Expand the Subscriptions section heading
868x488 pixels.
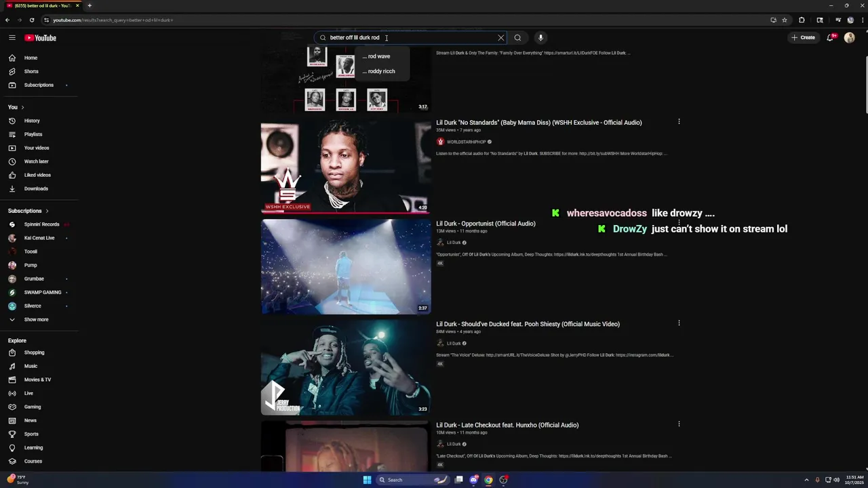coord(28,211)
